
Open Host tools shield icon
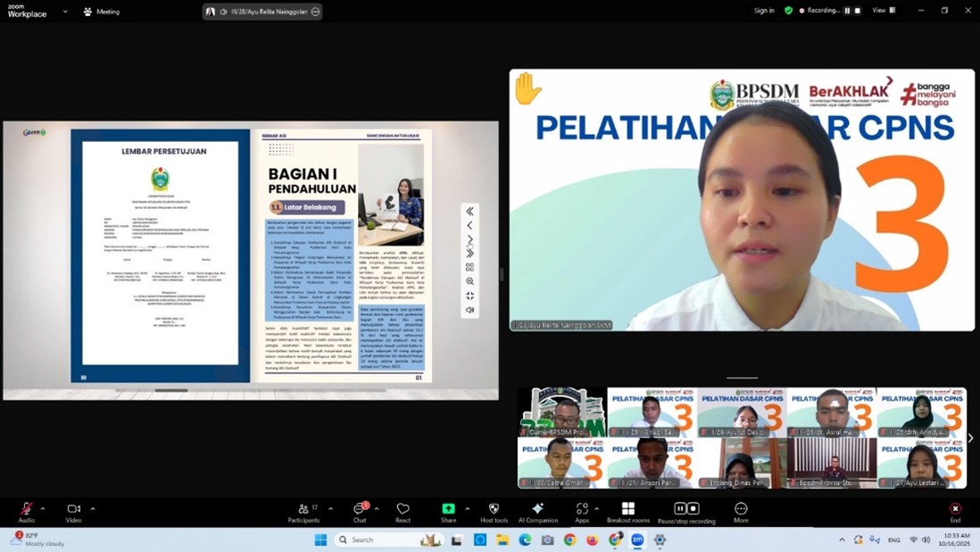(494, 510)
